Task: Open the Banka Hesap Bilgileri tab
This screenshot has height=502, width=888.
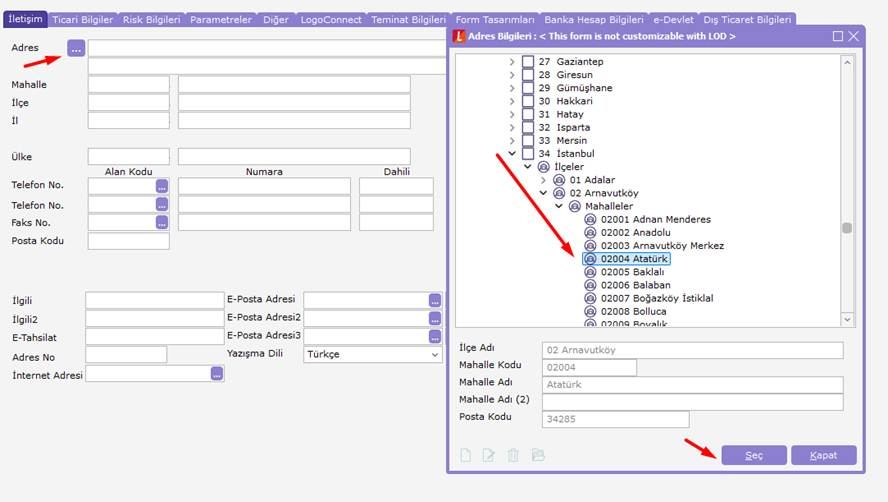Action: [x=594, y=20]
